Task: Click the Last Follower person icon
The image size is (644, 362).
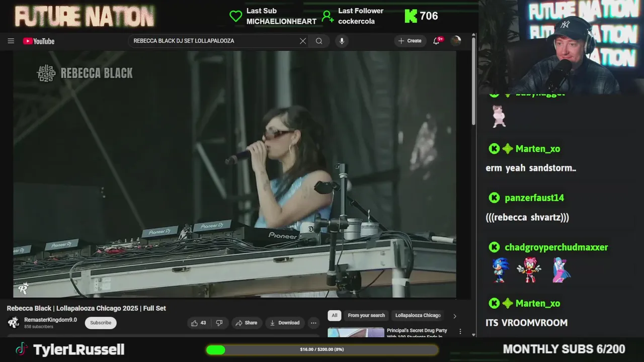Action: pos(328,16)
